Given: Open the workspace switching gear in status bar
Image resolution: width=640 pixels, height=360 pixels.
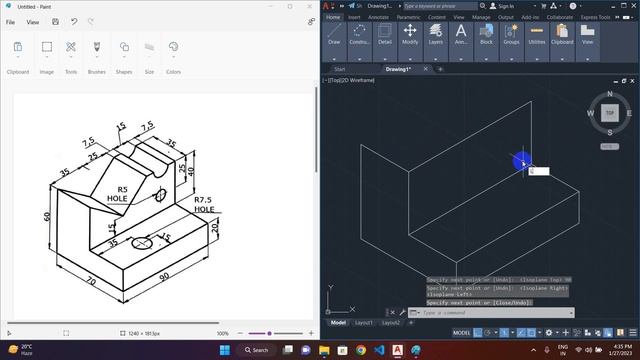Looking at the screenshot, I should (x=549, y=333).
